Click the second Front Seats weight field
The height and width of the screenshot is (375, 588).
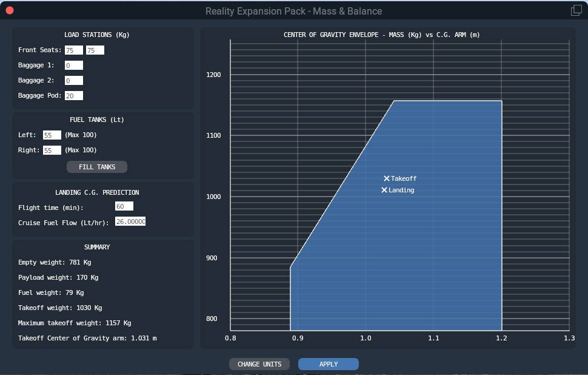[95, 50]
